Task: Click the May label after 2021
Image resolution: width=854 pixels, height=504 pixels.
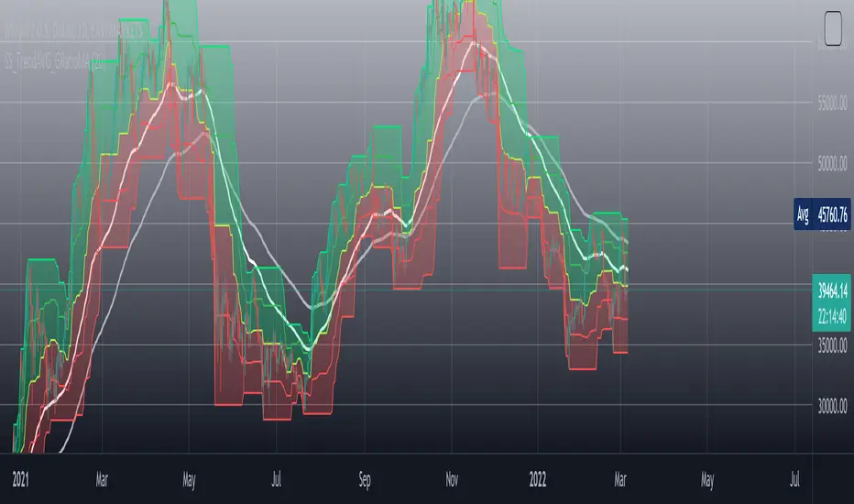Action: [189, 479]
